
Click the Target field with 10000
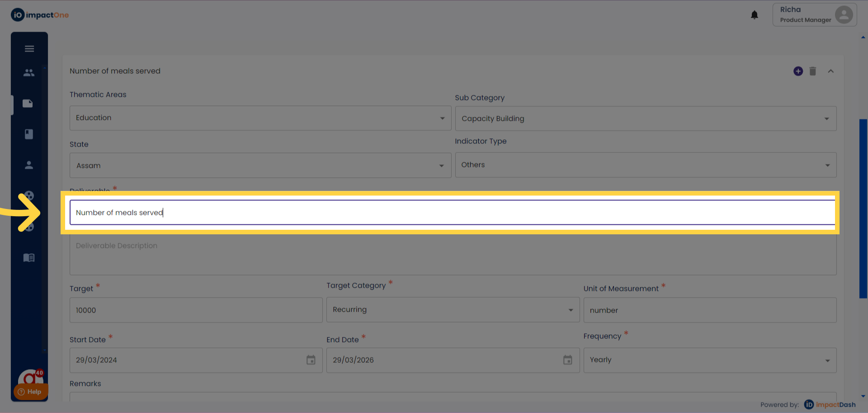(196, 310)
